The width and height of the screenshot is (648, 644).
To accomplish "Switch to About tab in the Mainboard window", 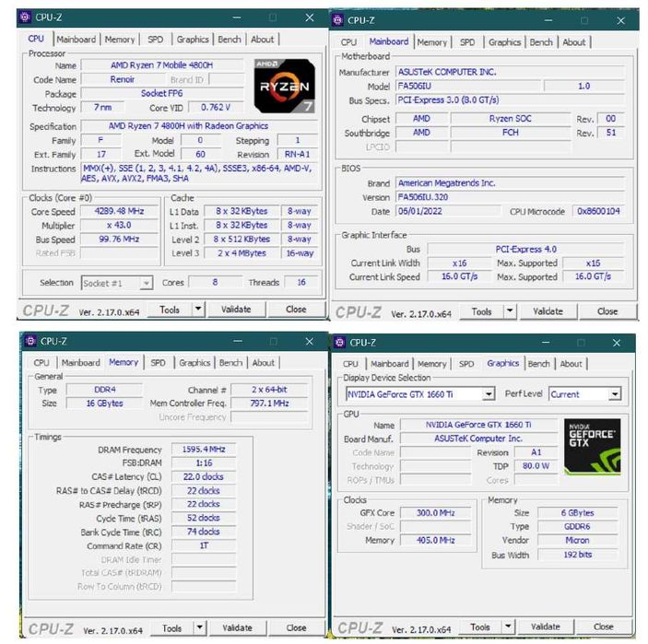I will pyautogui.click(x=574, y=42).
